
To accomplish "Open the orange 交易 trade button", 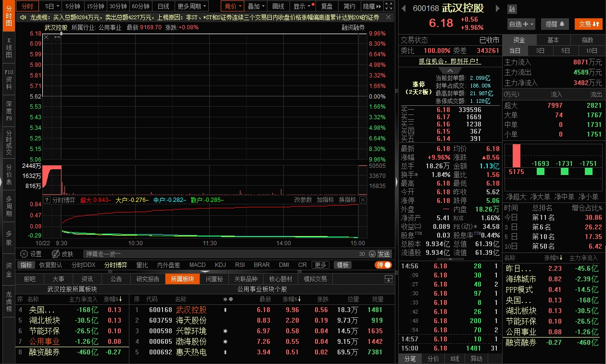I will 589,24.
